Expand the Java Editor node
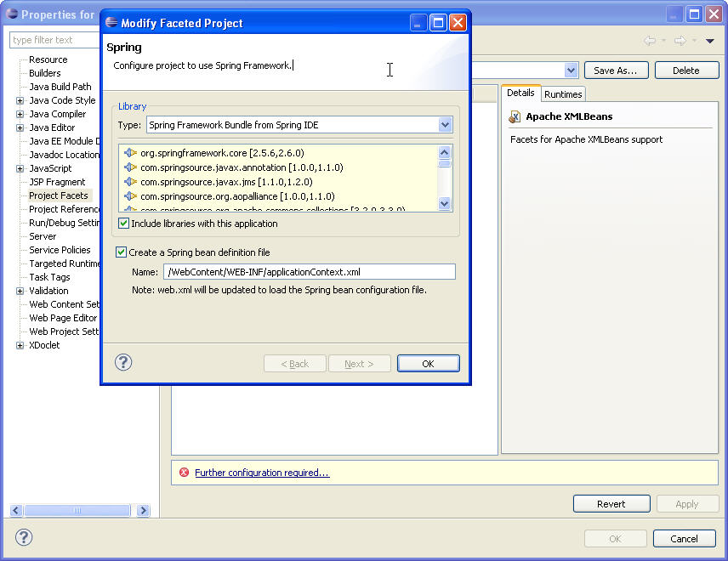 20,127
